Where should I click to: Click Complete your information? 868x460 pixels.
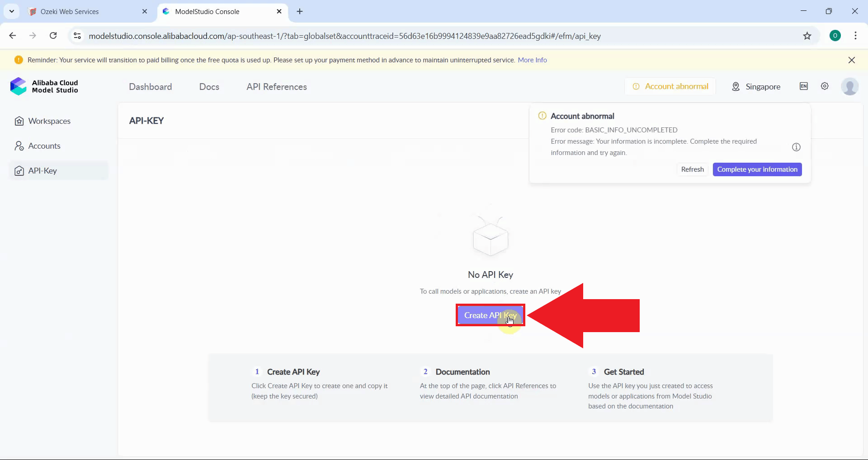coord(757,169)
